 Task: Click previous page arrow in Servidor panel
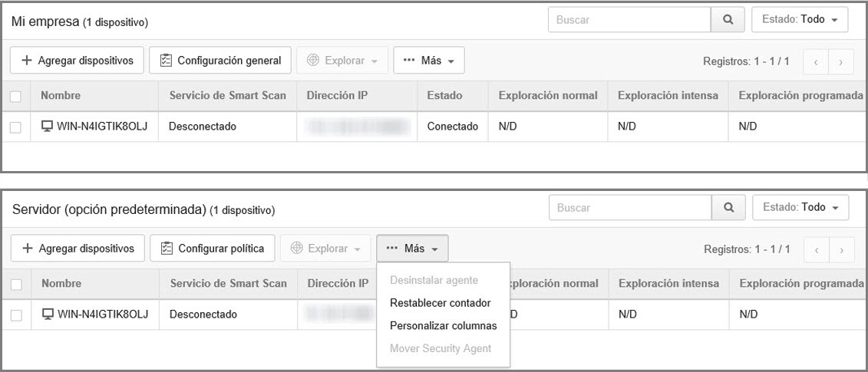[817, 249]
